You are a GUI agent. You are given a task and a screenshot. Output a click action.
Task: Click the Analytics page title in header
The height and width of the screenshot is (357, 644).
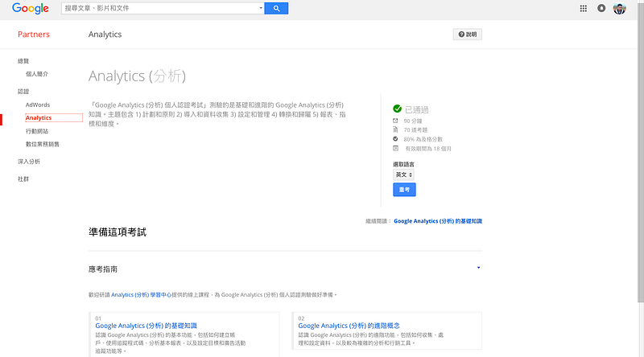[105, 35]
